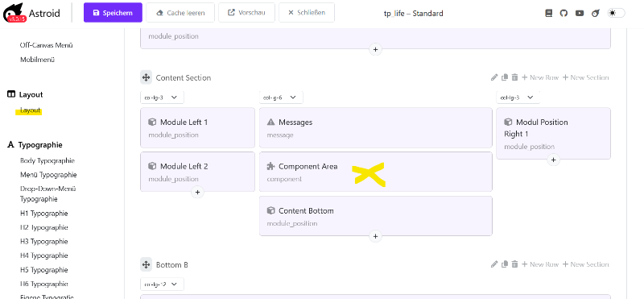
Task: Delete the Content Section with trash icon
Action: coord(514,77)
